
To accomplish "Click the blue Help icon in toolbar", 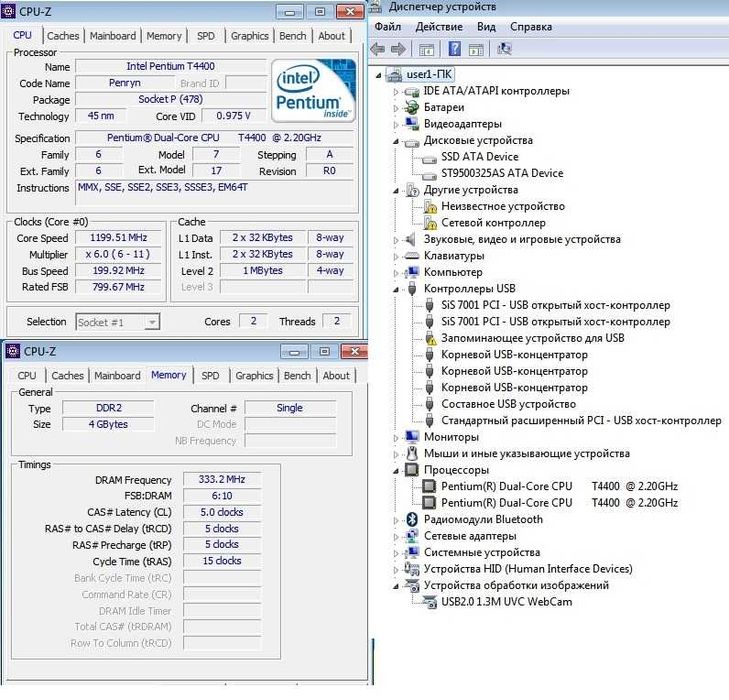I will tap(454, 49).
